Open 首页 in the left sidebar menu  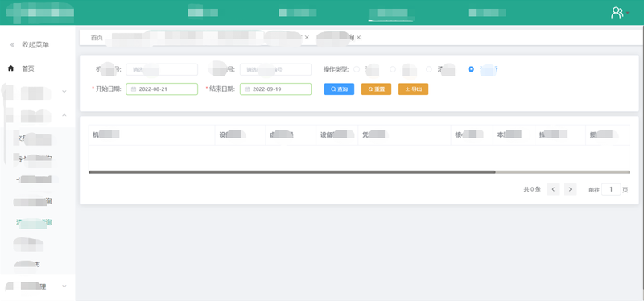[x=28, y=68]
